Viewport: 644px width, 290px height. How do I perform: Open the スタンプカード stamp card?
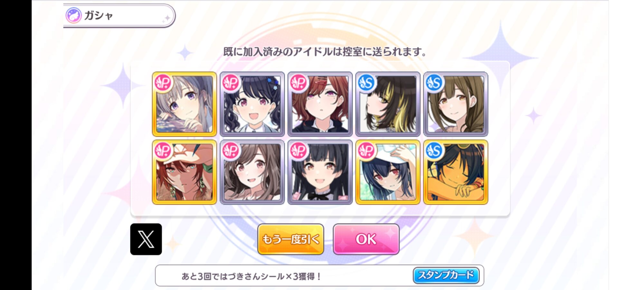click(x=446, y=275)
